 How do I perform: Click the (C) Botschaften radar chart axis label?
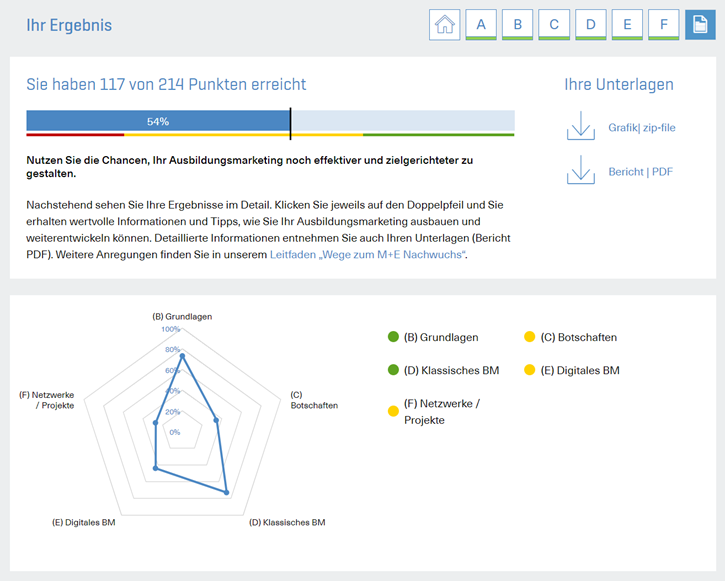314,400
